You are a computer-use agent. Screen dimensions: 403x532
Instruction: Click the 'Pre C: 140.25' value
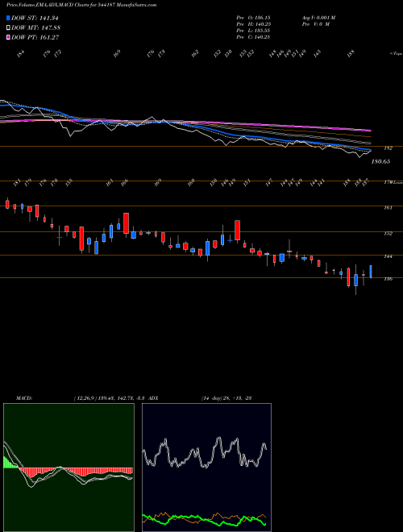(x=253, y=37)
